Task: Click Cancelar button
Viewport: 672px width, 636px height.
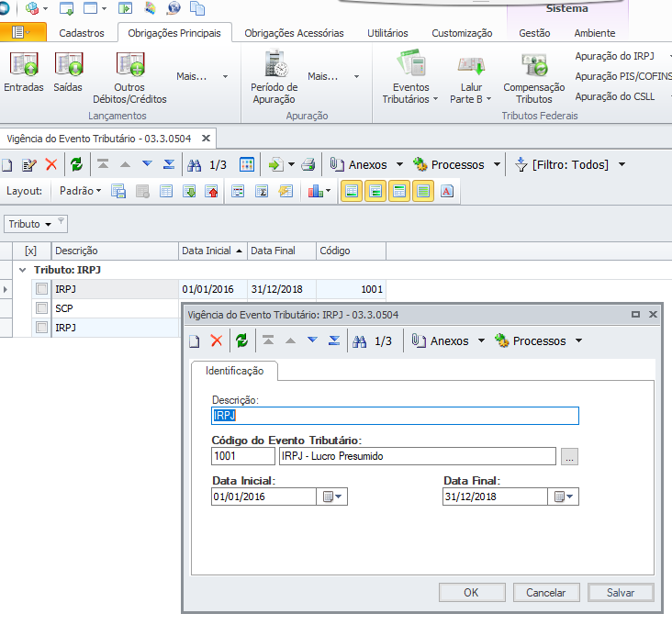Action: click(x=546, y=593)
